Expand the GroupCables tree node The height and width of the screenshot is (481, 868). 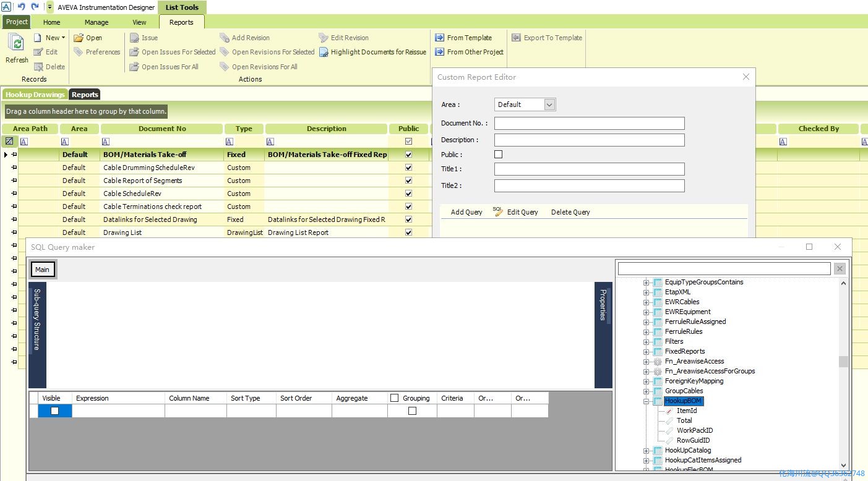[646, 391]
